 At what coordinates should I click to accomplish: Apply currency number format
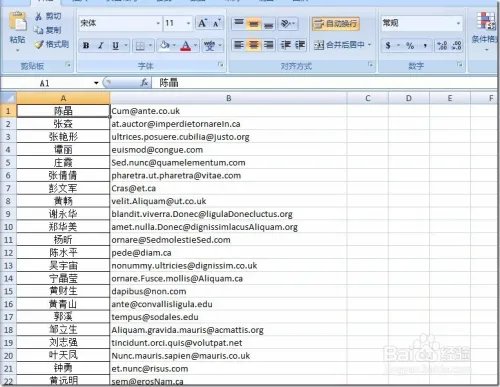[x=388, y=45]
